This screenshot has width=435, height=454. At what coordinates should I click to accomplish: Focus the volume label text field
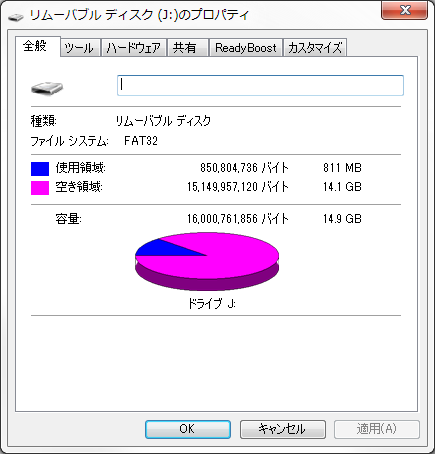point(260,86)
